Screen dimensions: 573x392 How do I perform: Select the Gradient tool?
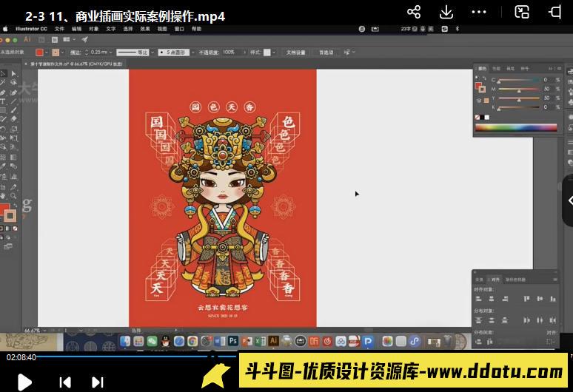point(14,158)
